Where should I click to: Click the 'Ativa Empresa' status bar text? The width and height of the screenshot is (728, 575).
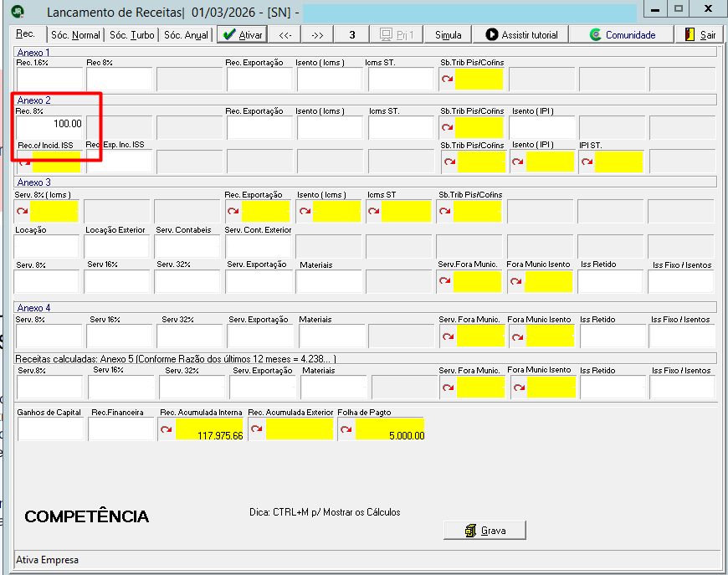pos(48,560)
